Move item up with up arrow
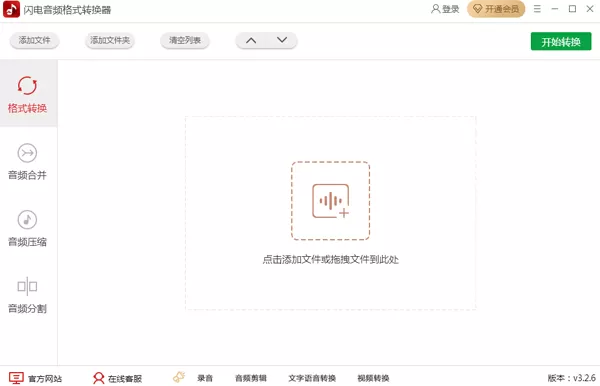The width and height of the screenshot is (600, 386). (x=251, y=40)
